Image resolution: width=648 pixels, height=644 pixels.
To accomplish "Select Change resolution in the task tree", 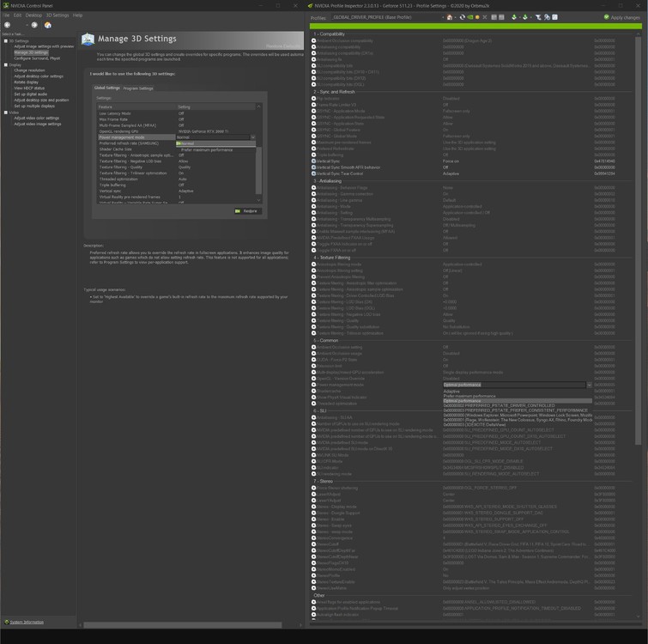I will [30, 70].
